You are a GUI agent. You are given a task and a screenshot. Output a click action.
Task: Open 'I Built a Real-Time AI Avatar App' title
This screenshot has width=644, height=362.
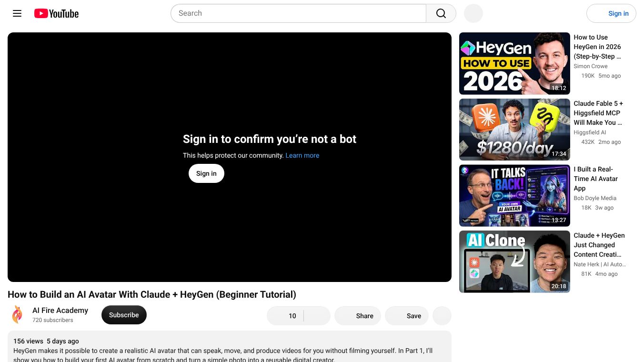coord(595,179)
